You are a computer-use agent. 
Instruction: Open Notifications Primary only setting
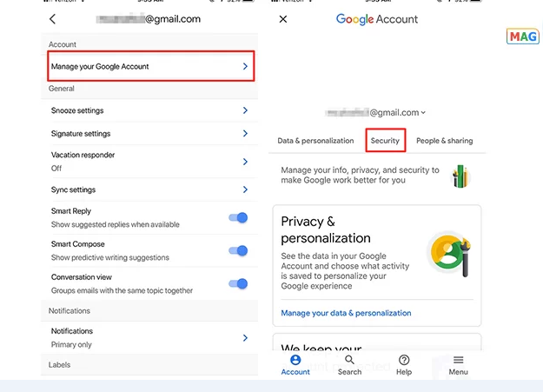click(149, 337)
